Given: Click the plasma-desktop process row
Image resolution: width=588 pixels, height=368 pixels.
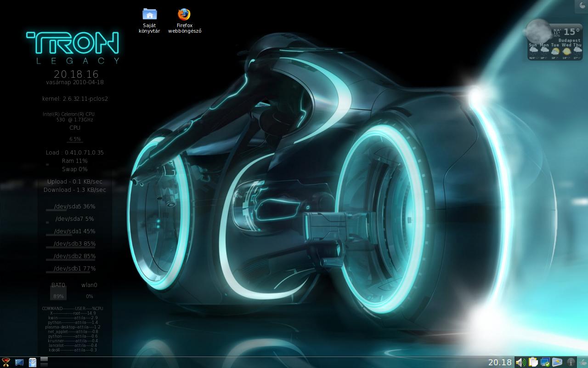Looking at the screenshot, I should [x=73, y=327].
